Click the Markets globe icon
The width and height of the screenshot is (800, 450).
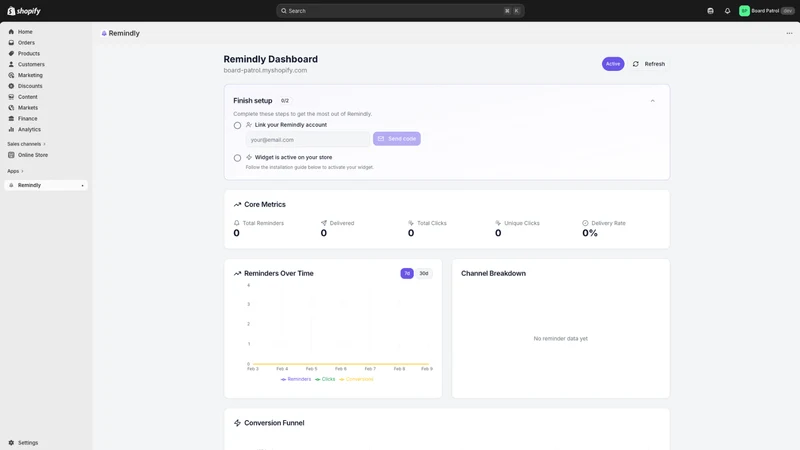11,108
